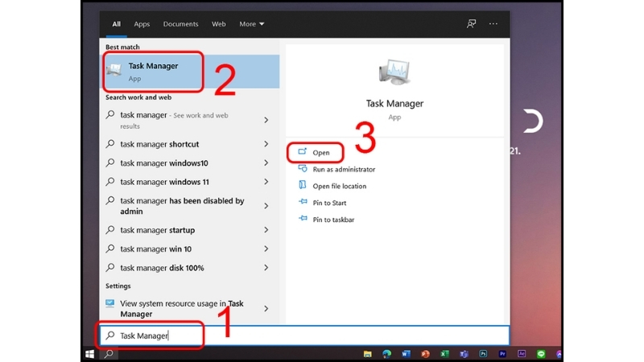Switch to the Web search tab
The image size is (644, 362).
[218, 24]
